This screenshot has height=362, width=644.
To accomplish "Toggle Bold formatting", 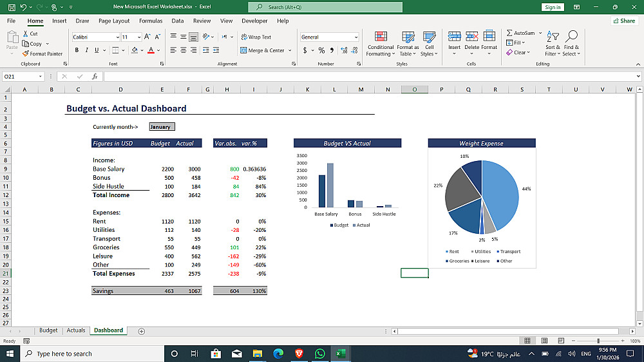I will (77, 50).
